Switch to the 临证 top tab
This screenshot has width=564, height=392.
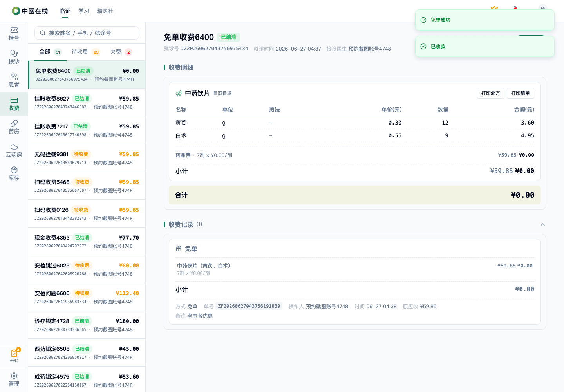coord(65,11)
